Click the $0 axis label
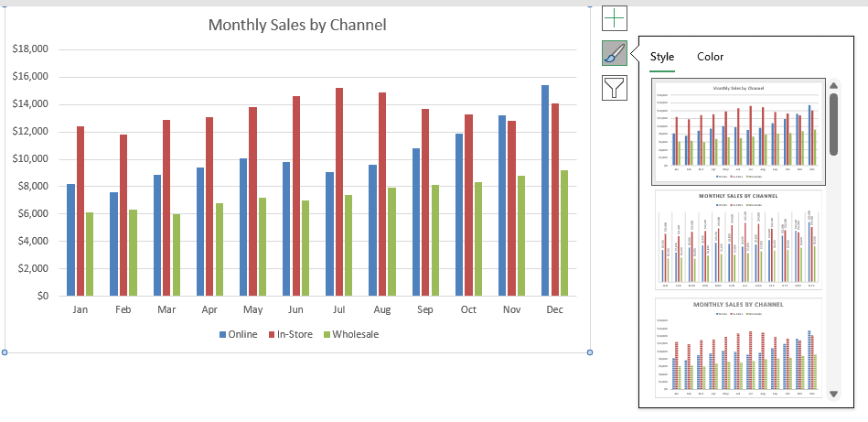The height and width of the screenshot is (422, 868). tap(43, 296)
